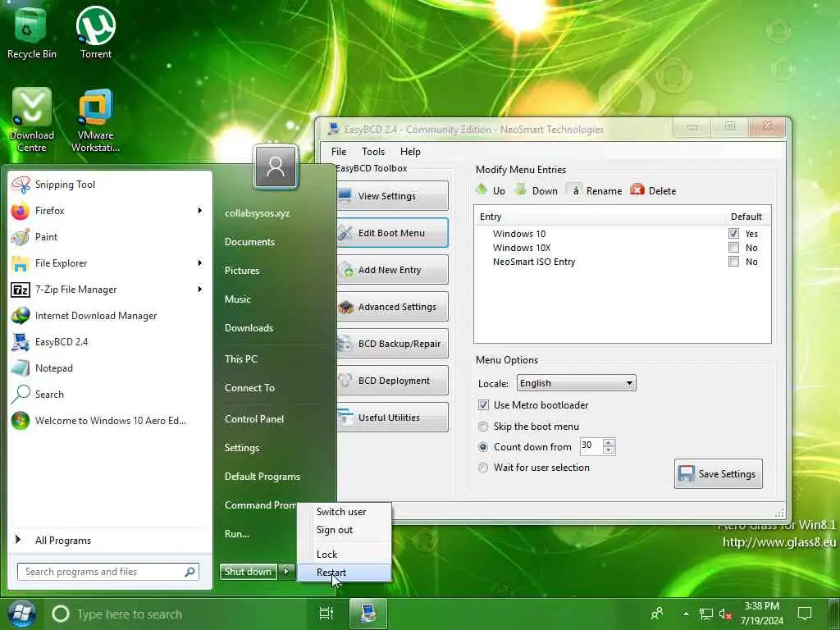Click the Up arrow in Modify Menu Entries
The width and height of the screenshot is (840, 630).
[491, 190]
